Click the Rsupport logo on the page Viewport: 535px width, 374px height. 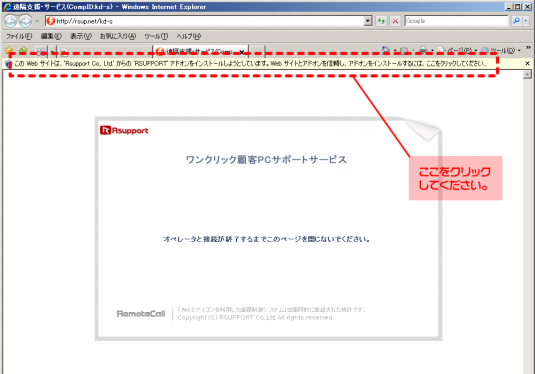(124, 130)
